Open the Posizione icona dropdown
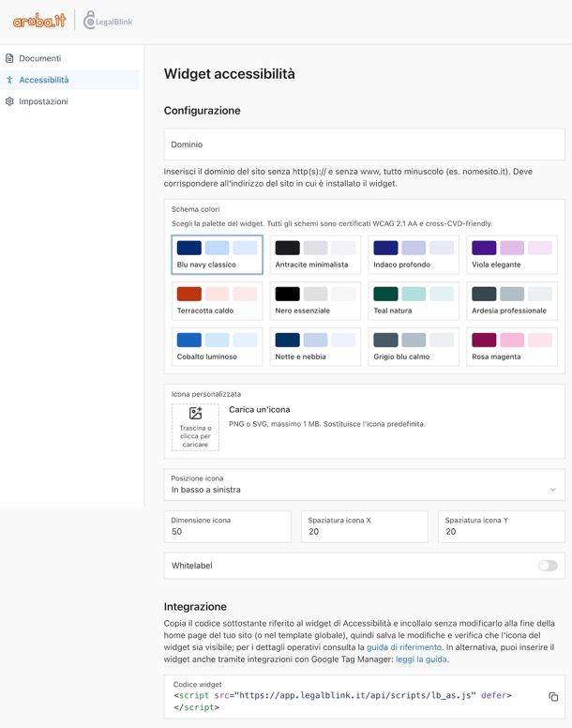The image size is (572, 728). coord(365,485)
